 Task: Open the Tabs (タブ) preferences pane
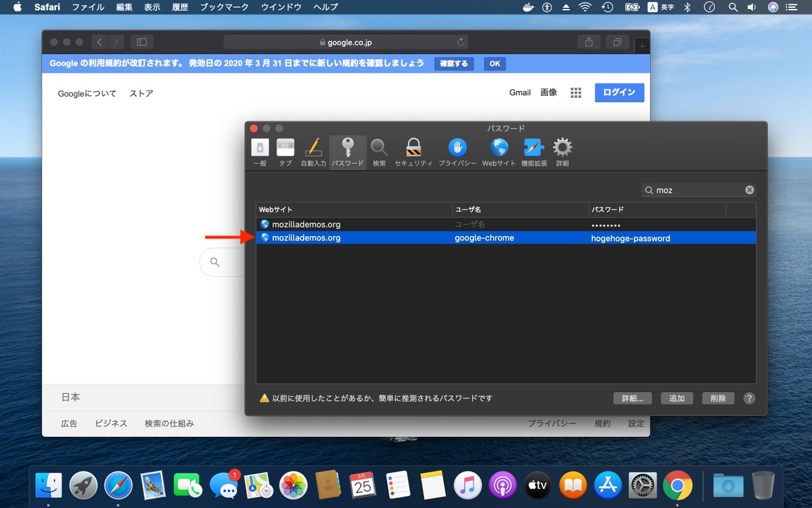tap(285, 152)
